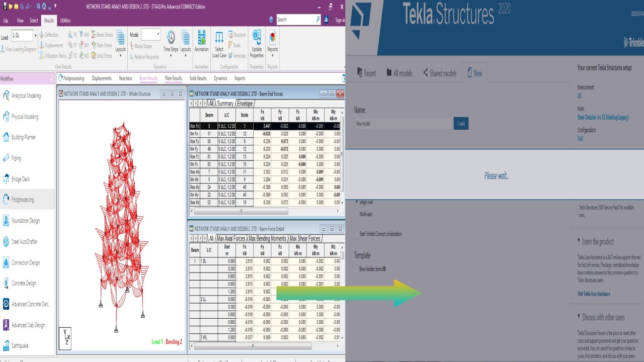Click the Deflection result icon
The width and height of the screenshot is (644, 362).
48,35
